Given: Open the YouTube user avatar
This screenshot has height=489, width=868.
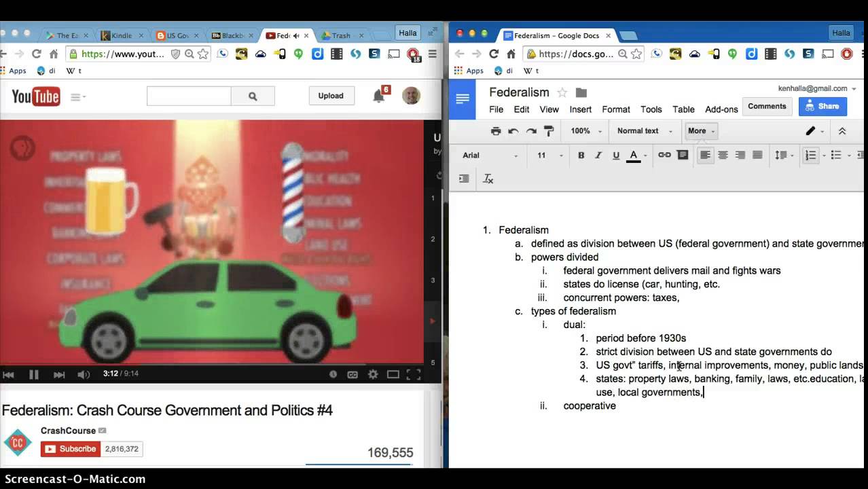Looking at the screenshot, I should point(411,96).
